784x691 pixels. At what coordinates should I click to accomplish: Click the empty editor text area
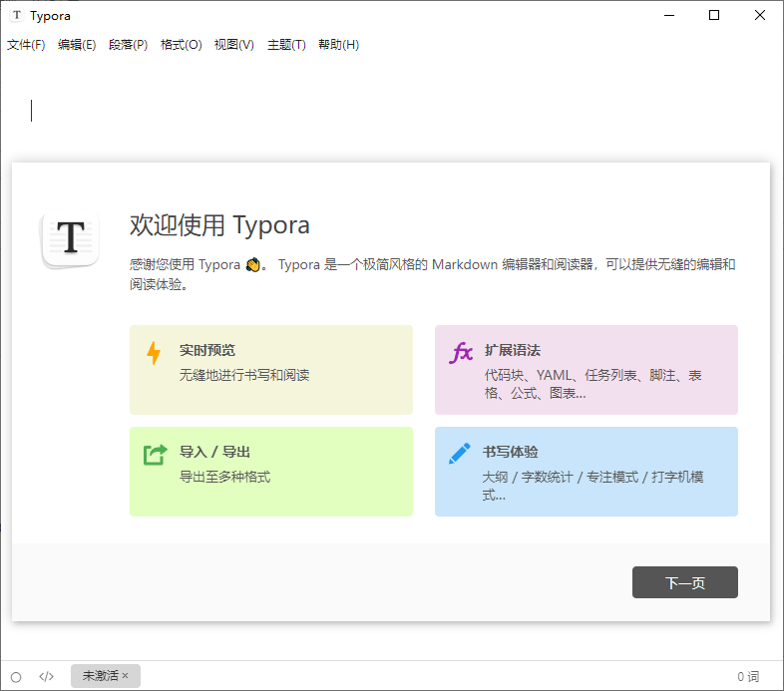[x=399, y=112]
